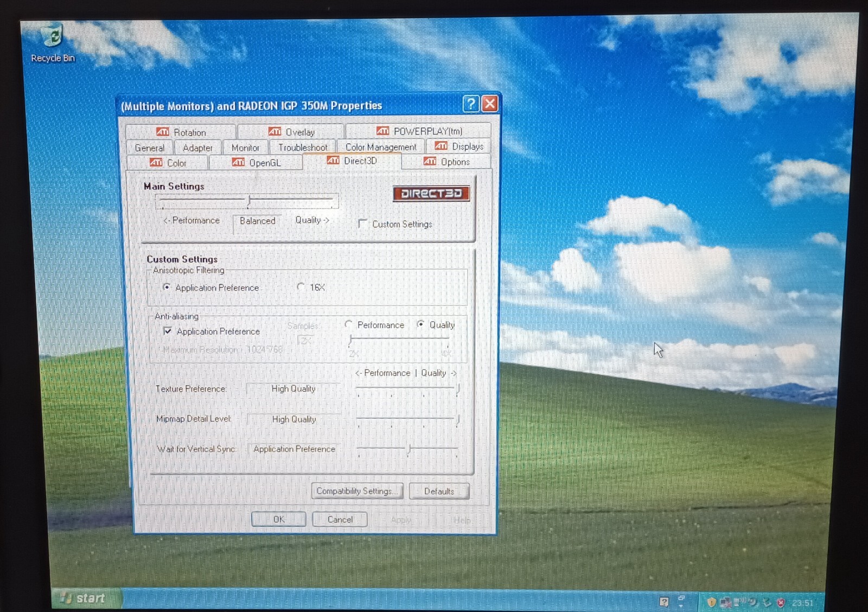Click the Balanced main setting label
Screen dimensions: 868x612
(258, 221)
